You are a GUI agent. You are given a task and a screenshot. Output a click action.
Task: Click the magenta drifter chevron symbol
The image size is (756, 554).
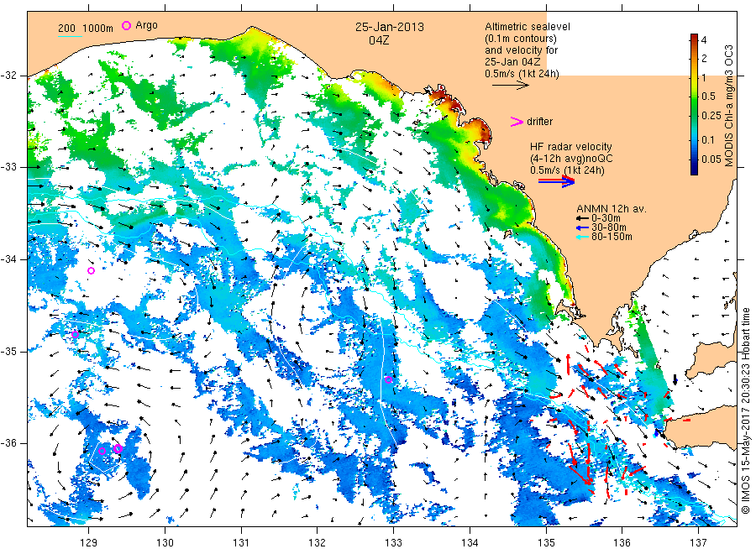click(517, 122)
